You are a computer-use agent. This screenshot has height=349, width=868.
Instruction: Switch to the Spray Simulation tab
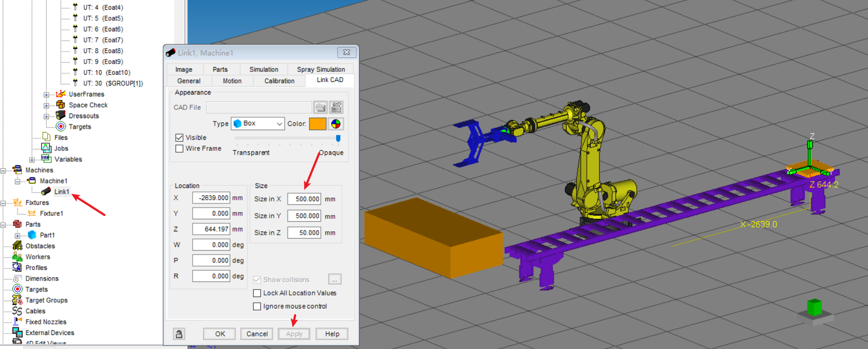tap(321, 69)
